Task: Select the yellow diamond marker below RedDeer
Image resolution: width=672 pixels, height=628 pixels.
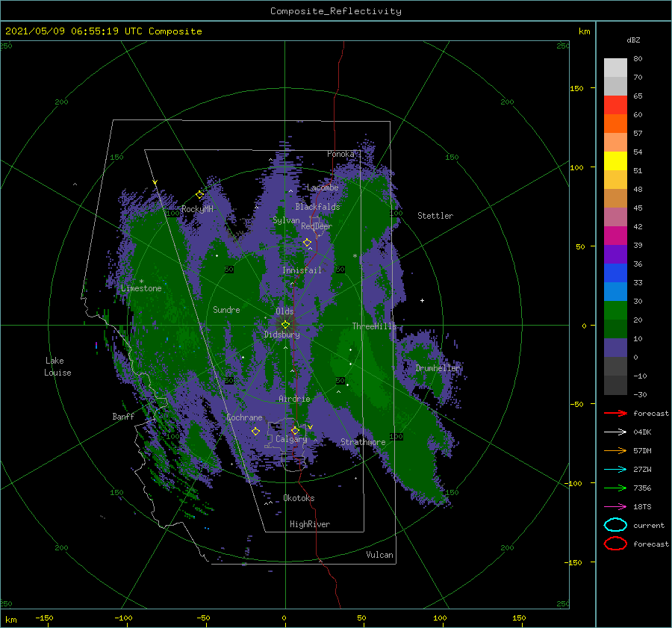Action: [x=308, y=243]
